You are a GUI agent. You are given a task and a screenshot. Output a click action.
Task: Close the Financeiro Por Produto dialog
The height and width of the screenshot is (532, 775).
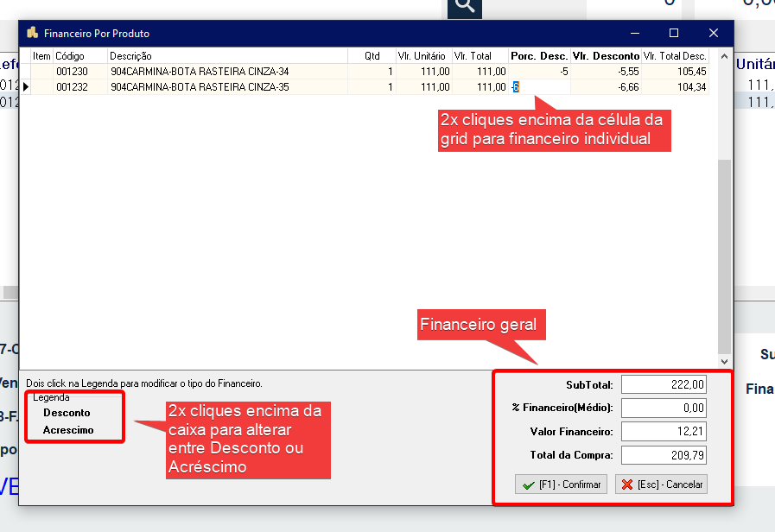point(714,33)
